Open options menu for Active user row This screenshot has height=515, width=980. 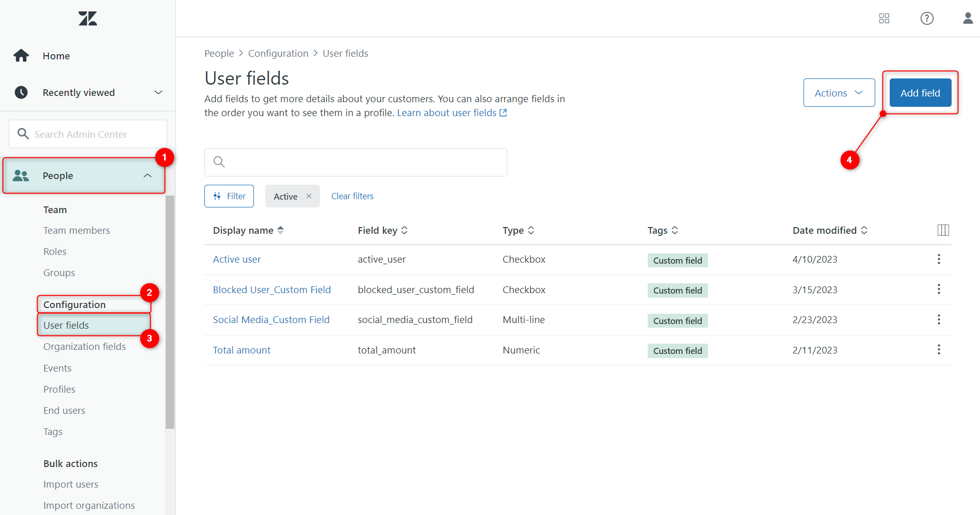coord(939,259)
